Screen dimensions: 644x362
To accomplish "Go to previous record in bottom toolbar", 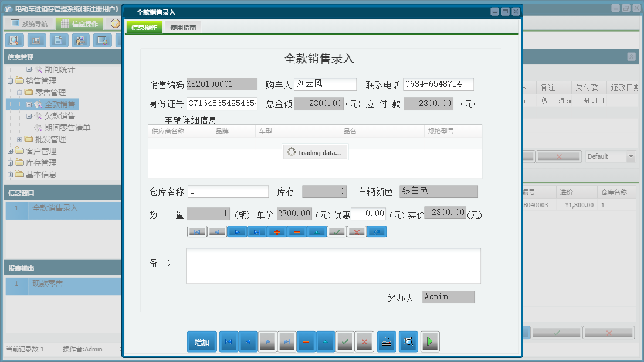I will [x=248, y=341].
